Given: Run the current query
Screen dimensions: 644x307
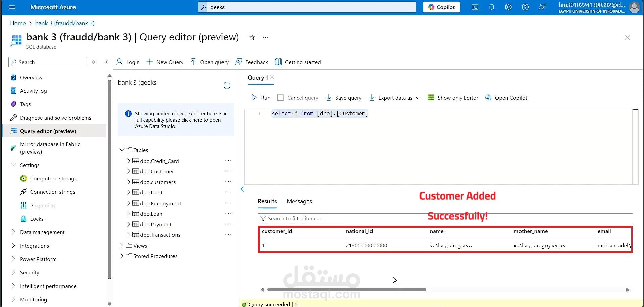Looking at the screenshot, I should click(261, 98).
